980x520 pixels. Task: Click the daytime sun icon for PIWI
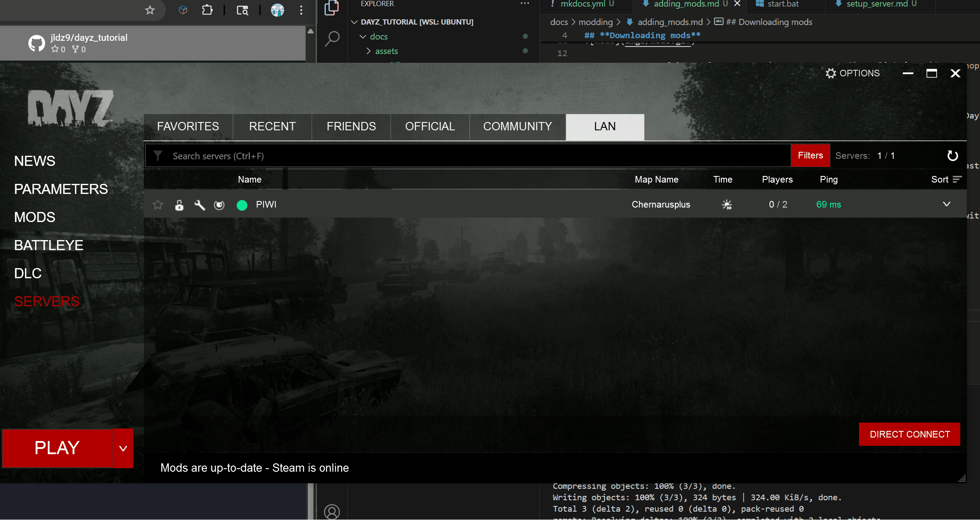pyautogui.click(x=727, y=204)
